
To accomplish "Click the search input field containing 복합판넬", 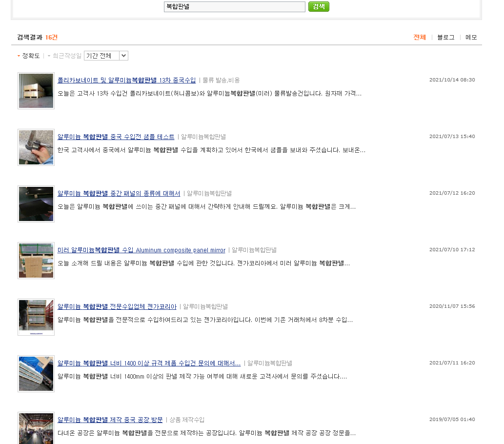I will coord(234,7).
